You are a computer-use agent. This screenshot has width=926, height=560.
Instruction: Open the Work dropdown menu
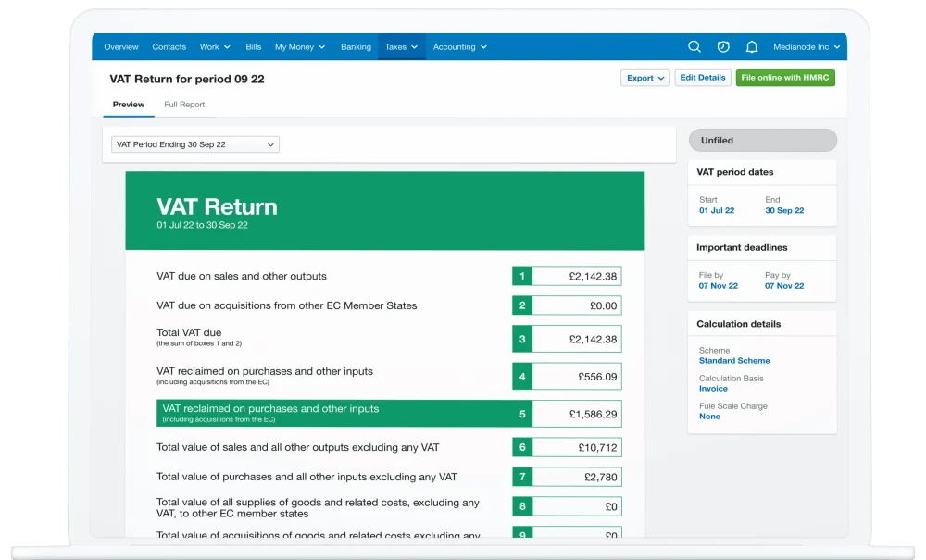[x=215, y=46]
